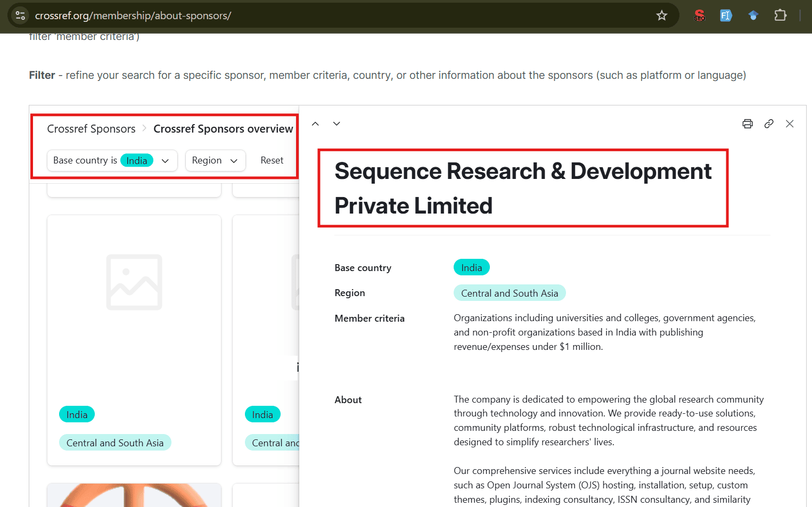Click the bold 'Filter' word in the instructions
Viewport: 812px width, 507px height.
42,75
